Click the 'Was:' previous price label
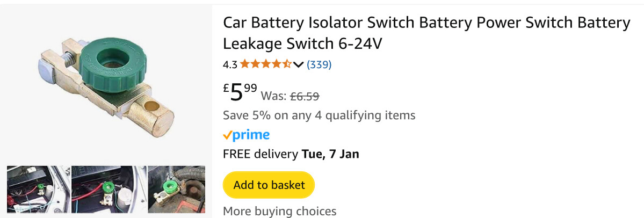644x218 pixels. pyautogui.click(x=273, y=96)
